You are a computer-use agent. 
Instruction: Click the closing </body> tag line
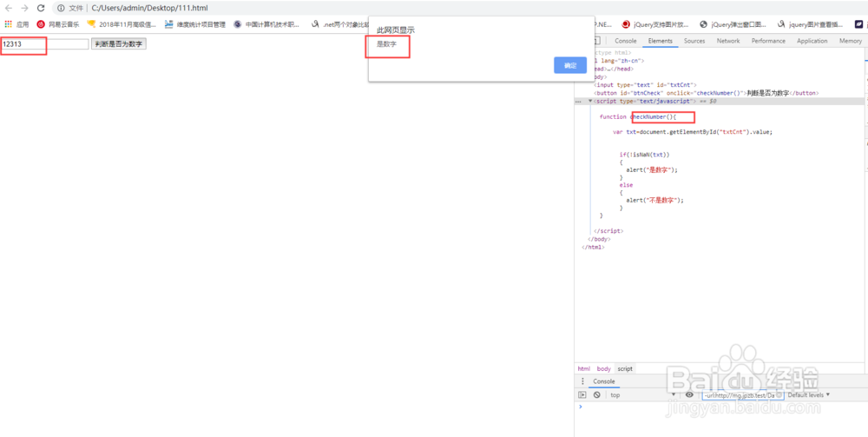point(599,239)
